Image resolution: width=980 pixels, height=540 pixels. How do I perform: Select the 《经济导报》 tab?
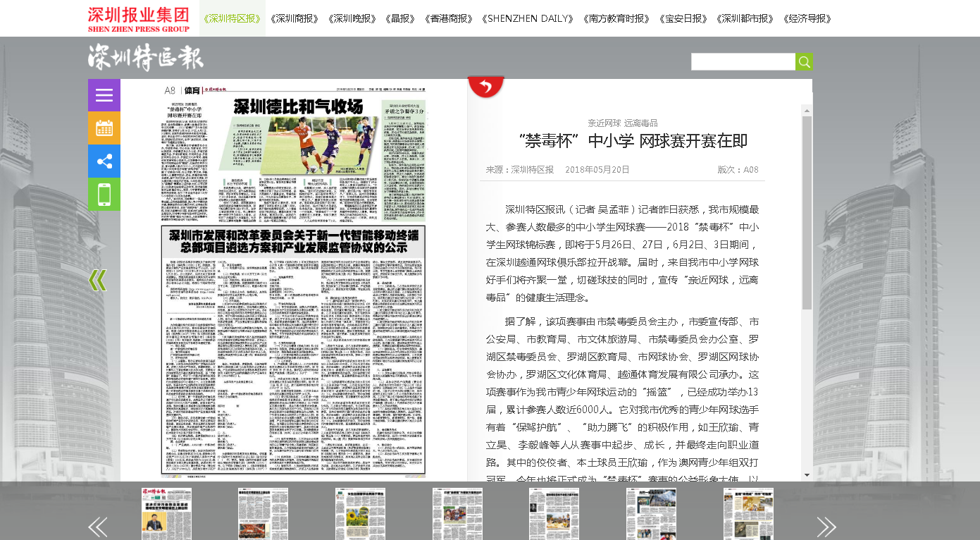807,18
